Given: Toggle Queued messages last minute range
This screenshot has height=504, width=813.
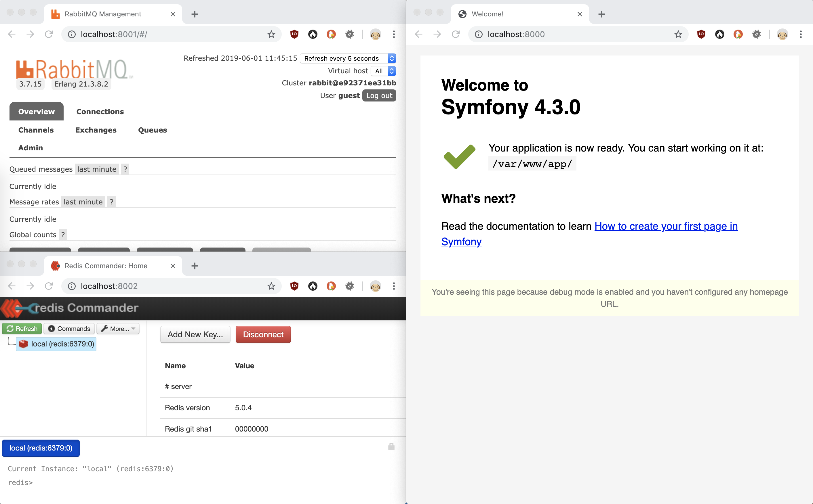Looking at the screenshot, I should (x=97, y=169).
